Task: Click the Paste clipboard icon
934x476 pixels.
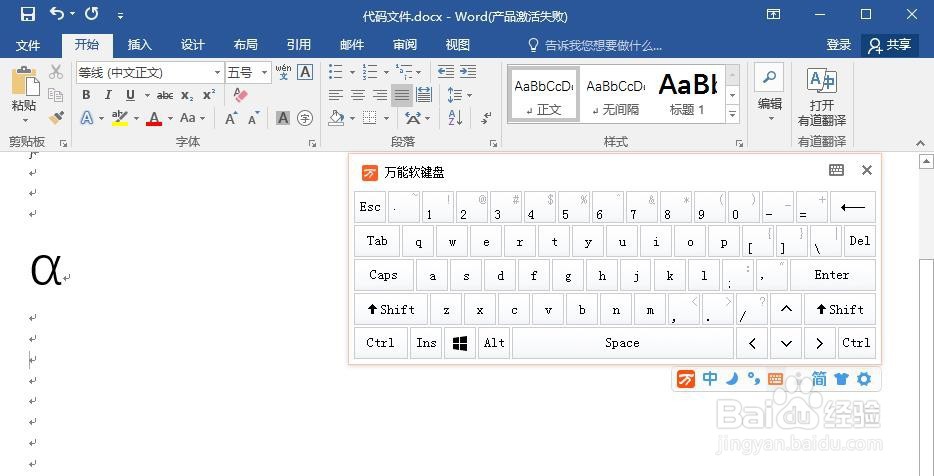Action: [x=24, y=80]
